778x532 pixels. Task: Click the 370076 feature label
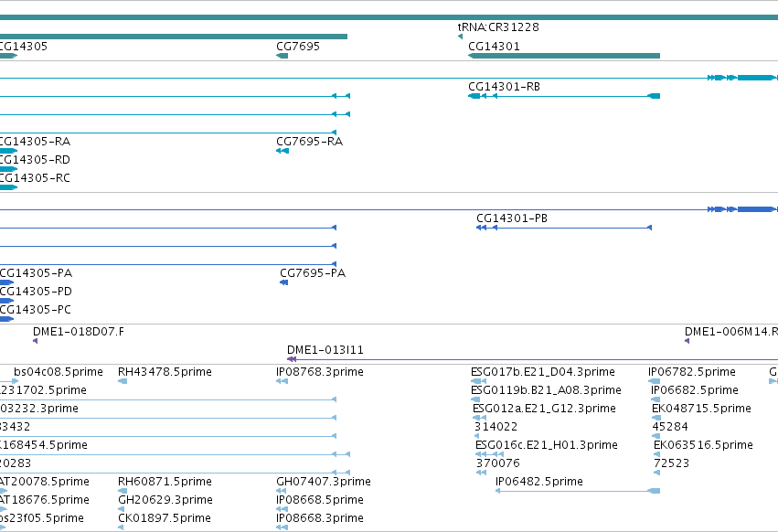coord(498,463)
